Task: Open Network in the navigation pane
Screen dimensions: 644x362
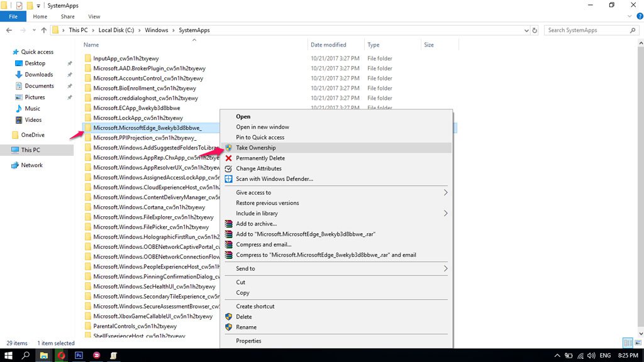Action: pos(31,165)
